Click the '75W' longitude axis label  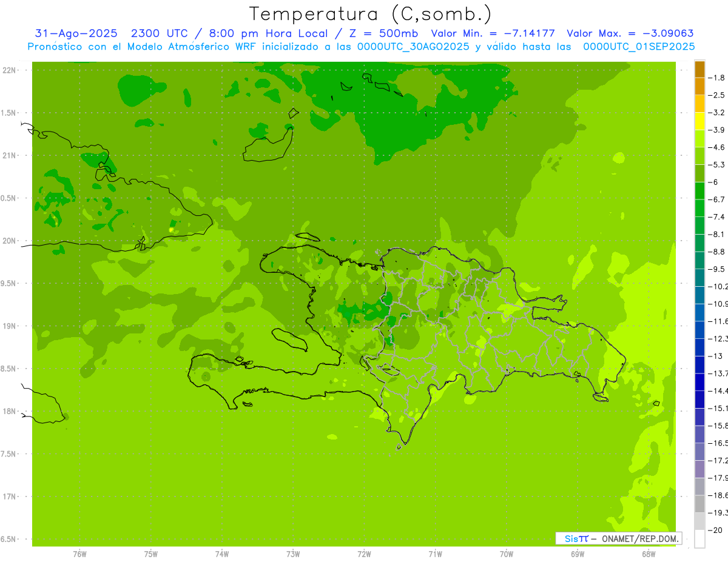(151, 554)
